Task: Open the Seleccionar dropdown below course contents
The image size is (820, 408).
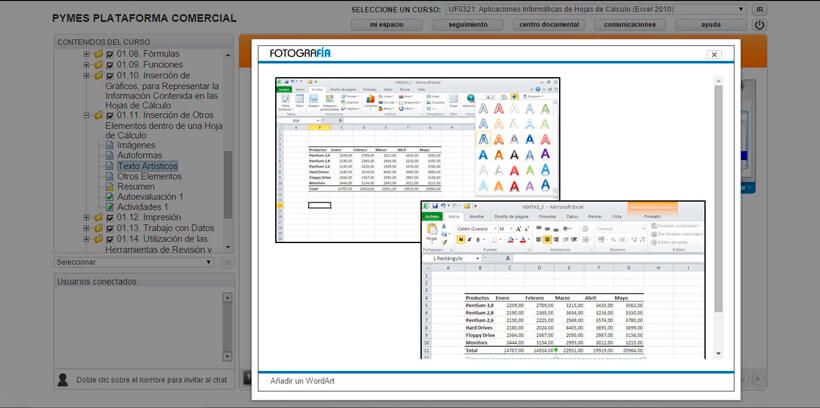Action: coord(134,262)
